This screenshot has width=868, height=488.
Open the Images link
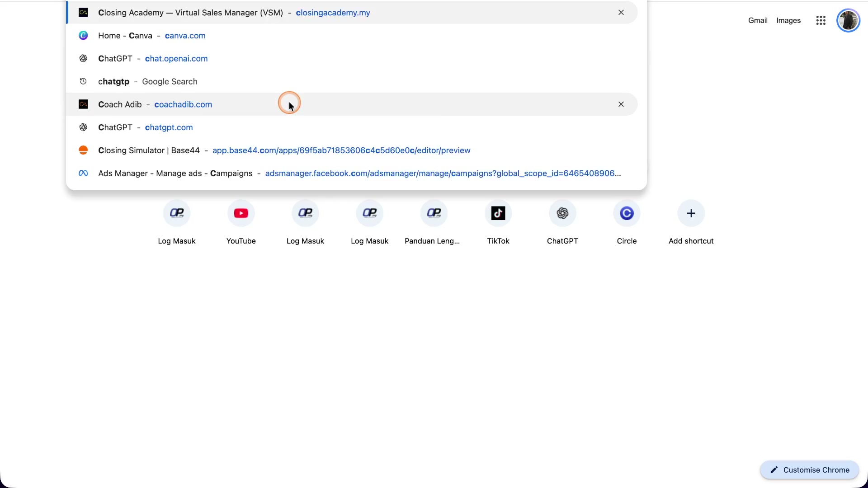[788, 21]
